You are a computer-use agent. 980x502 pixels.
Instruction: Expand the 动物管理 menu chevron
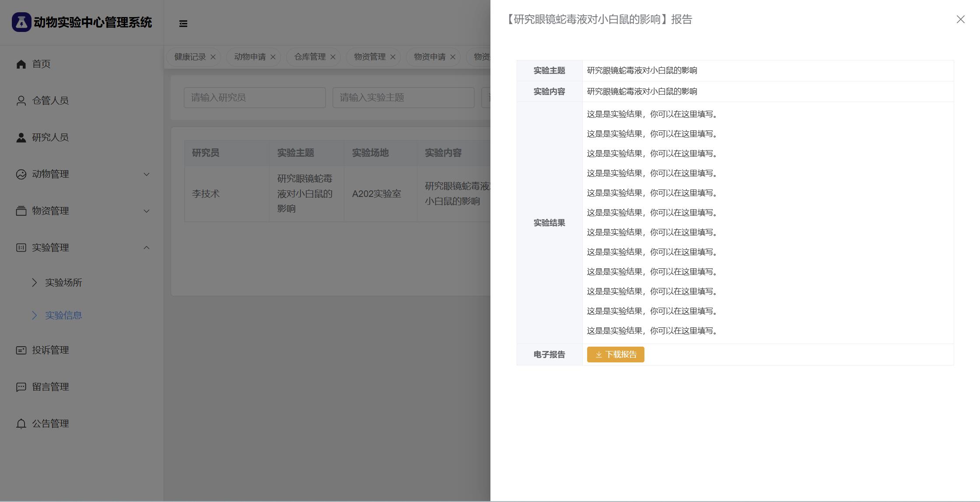click(x=147, y=174)
